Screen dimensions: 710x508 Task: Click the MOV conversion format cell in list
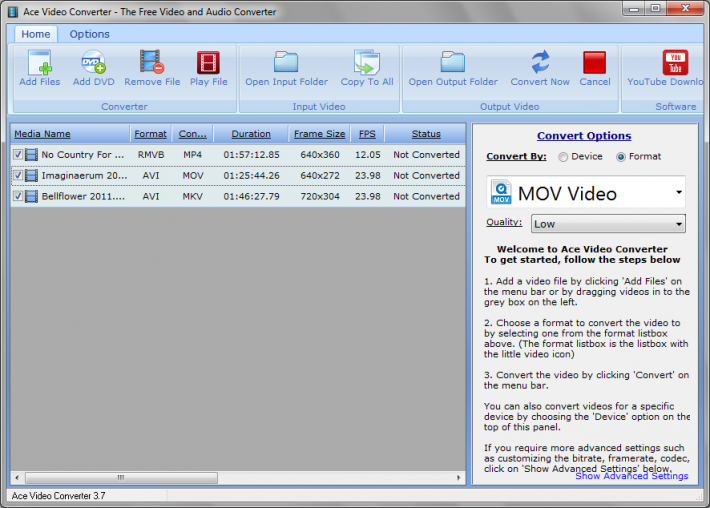(193, 176)
